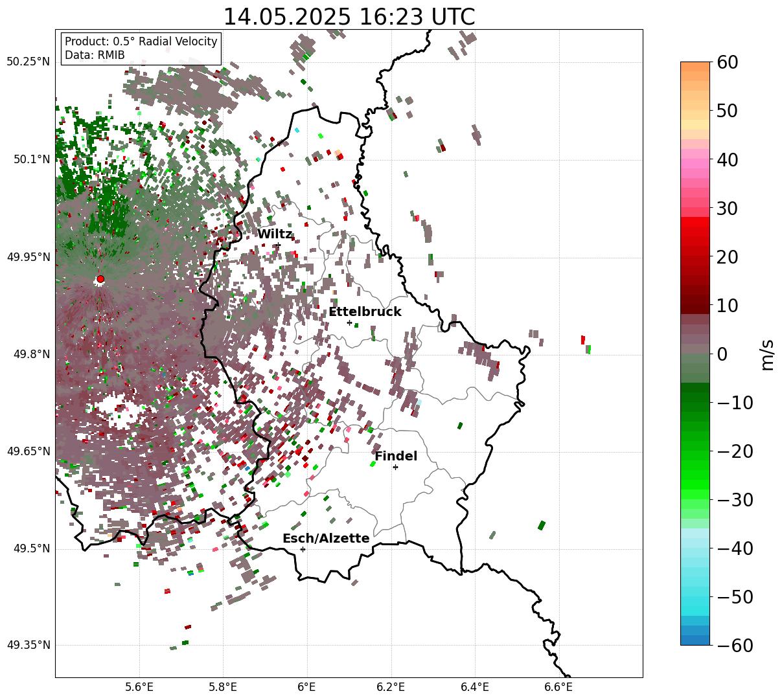Click the Findel city label
The image size is (782, 700).
point(396,457)
